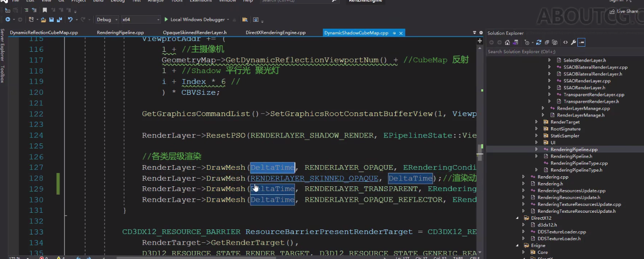This screenshot has height=259, width=644.
Task: Expand the Rendering.cpp node
Action: (524, 177)
